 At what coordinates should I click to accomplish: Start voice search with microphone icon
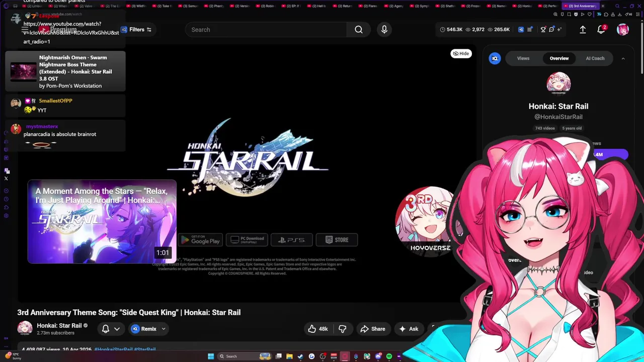point(384,30)
